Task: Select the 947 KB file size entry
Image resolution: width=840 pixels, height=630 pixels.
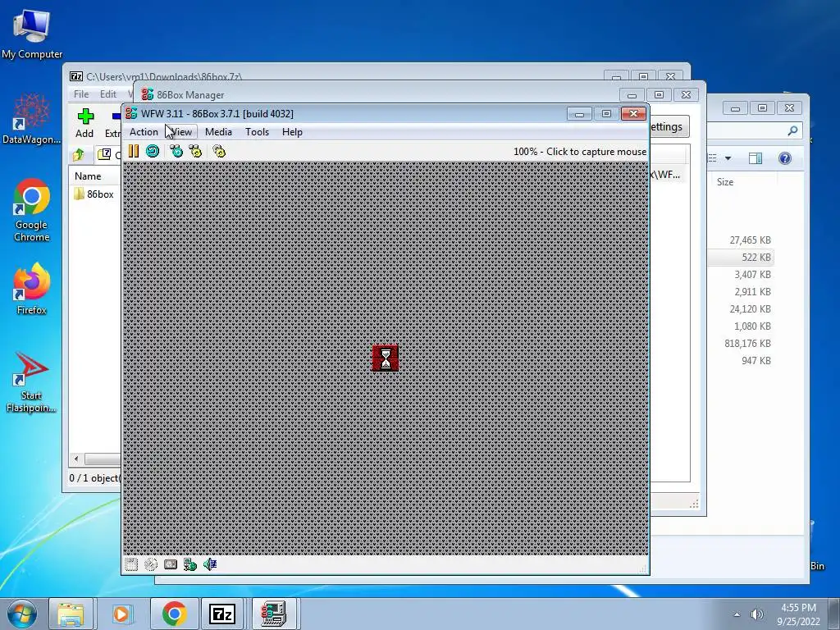Action: [756, 361]
